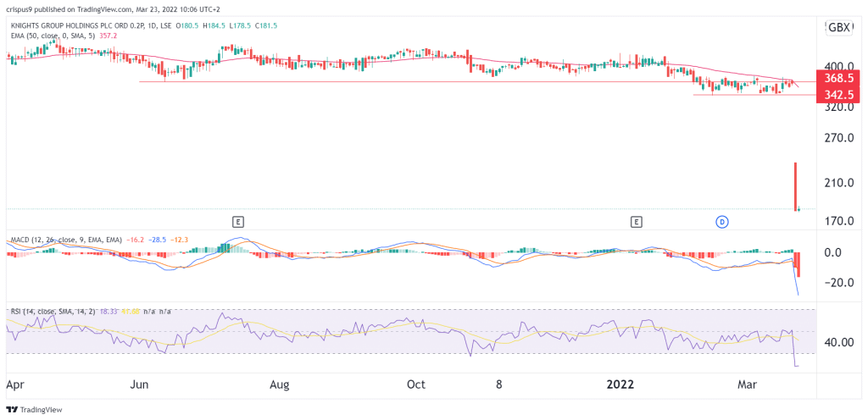Click the 2022 label on time axis
The width and height of the screenshot is (868, 420).
point(620,385)
